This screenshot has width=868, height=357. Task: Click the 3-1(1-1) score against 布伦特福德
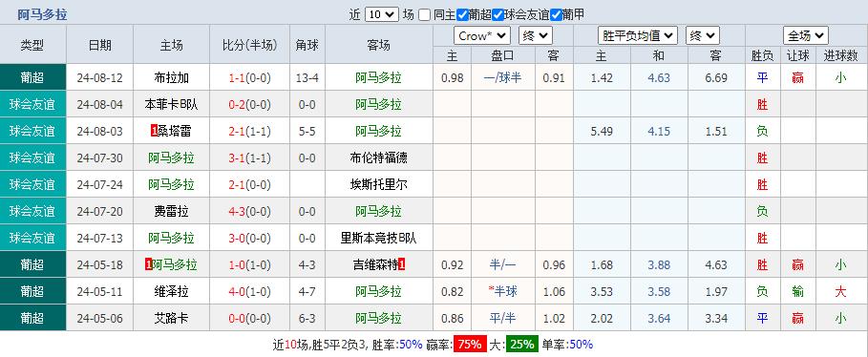click(249, 157)
